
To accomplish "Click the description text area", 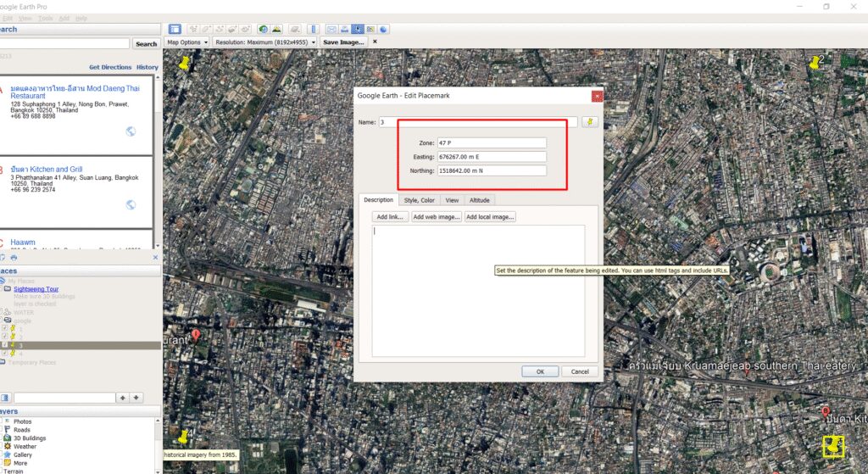I will tap(478, 291).
